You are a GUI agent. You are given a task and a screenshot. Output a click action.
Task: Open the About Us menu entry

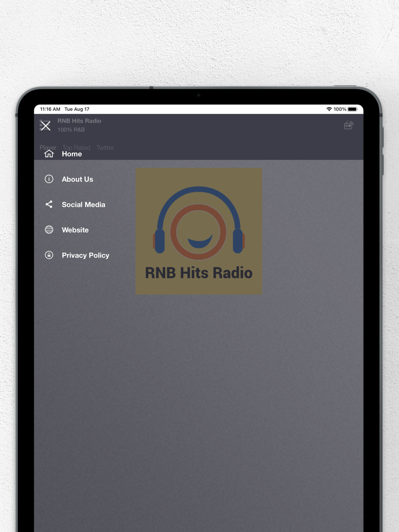coord(77,179)
